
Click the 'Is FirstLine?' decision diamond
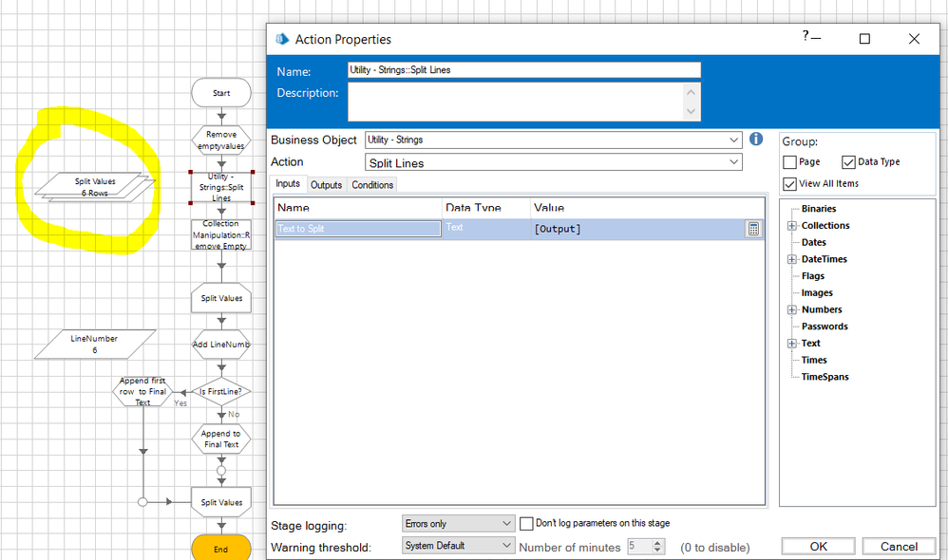[x=221, y=390]
